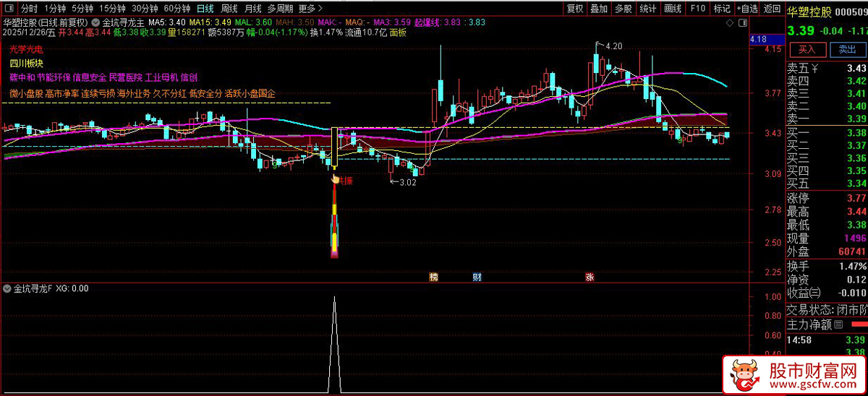
Task: Click the 涨 event marker
Action: point(590,276)
